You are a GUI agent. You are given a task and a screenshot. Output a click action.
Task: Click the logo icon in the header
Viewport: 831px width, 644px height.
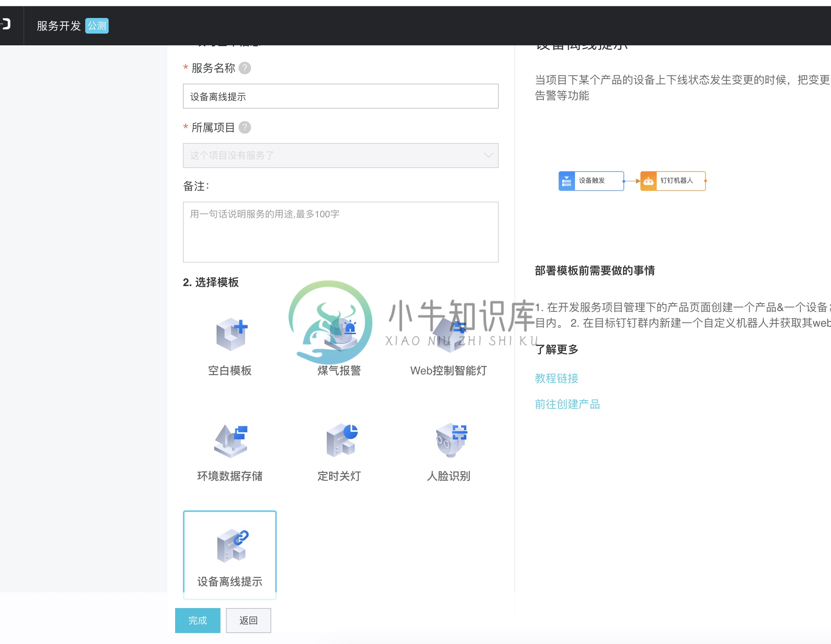coord(5,24)
